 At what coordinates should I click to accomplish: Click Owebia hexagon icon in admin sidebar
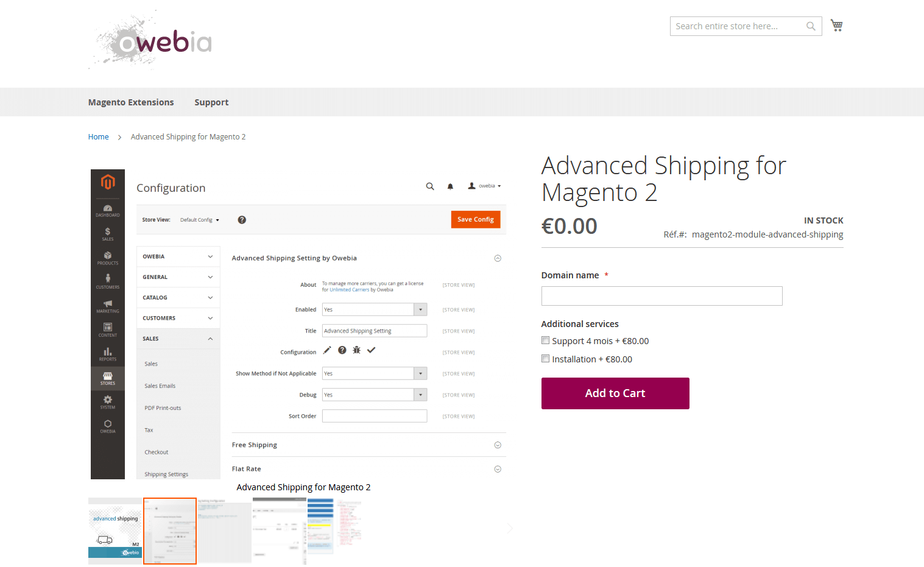pyautogui.click(x=108, y=426)
